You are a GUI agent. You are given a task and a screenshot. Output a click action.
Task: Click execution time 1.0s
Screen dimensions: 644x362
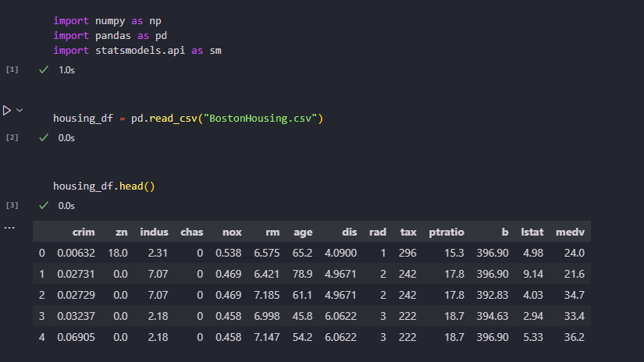[66, 70]
